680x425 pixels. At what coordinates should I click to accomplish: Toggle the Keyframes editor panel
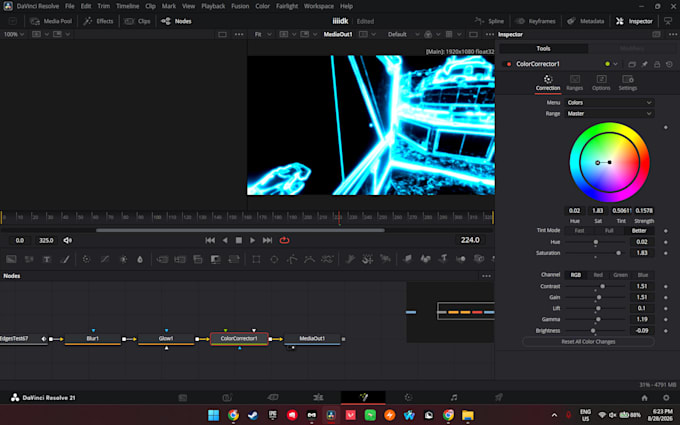[x=535, y=21]
